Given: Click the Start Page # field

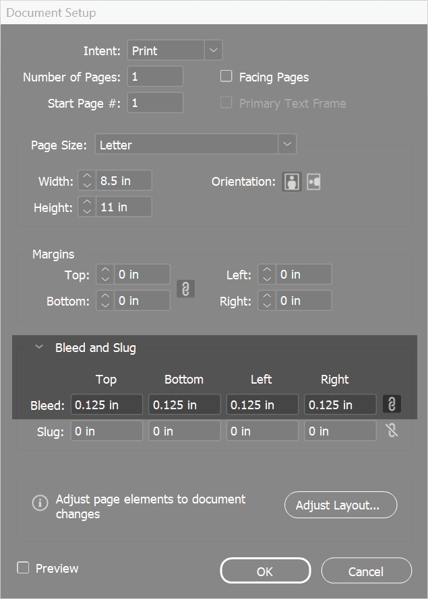Looking at the screenshot, I should coord(156,102).
